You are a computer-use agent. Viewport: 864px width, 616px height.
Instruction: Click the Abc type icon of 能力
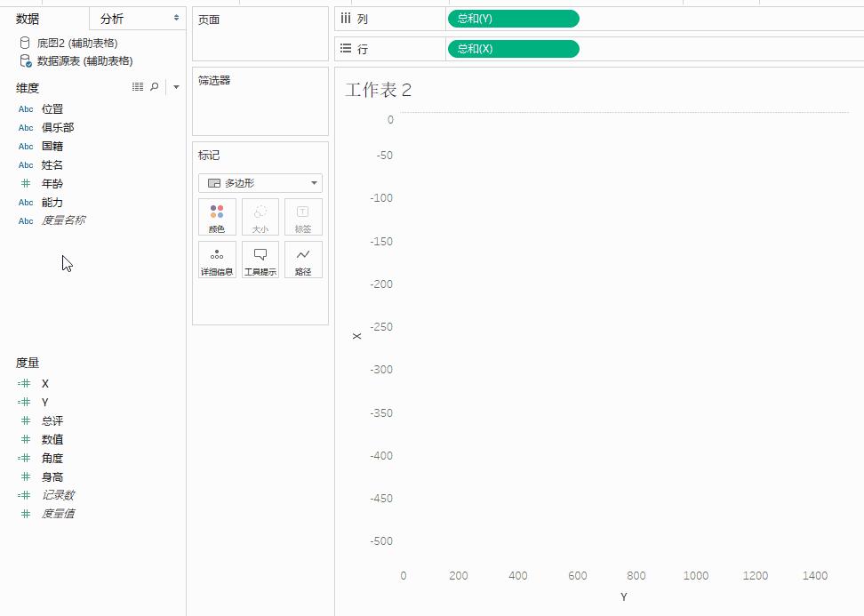click(x=26, y=203)
